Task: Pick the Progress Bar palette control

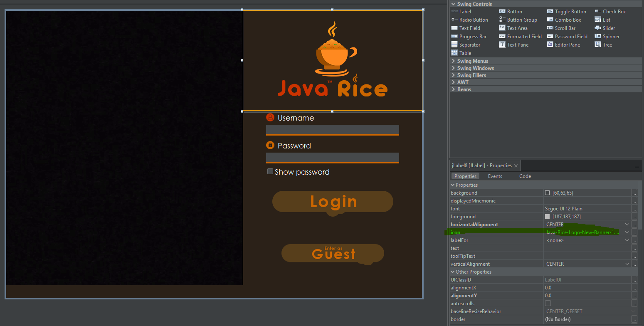Action: pos(469,37)
